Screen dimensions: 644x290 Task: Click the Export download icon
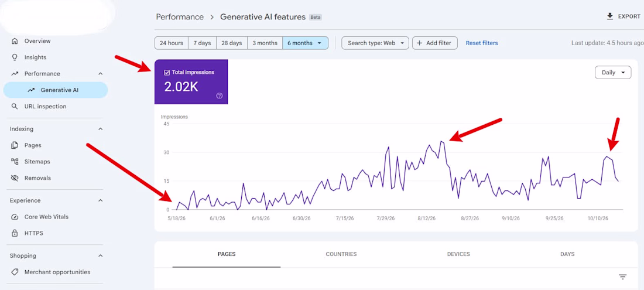[x=610, y=16]
